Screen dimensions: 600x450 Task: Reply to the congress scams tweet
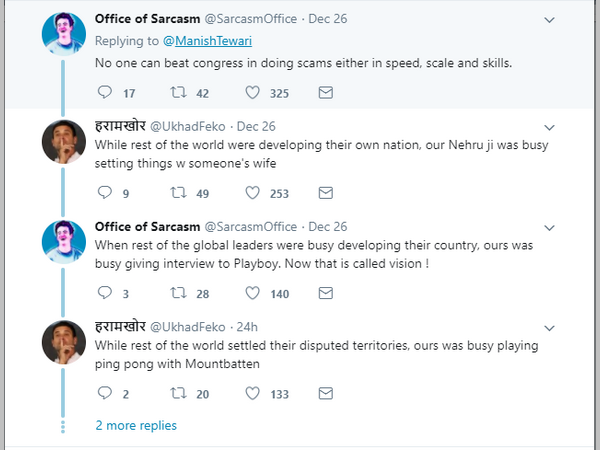(103, 93)
